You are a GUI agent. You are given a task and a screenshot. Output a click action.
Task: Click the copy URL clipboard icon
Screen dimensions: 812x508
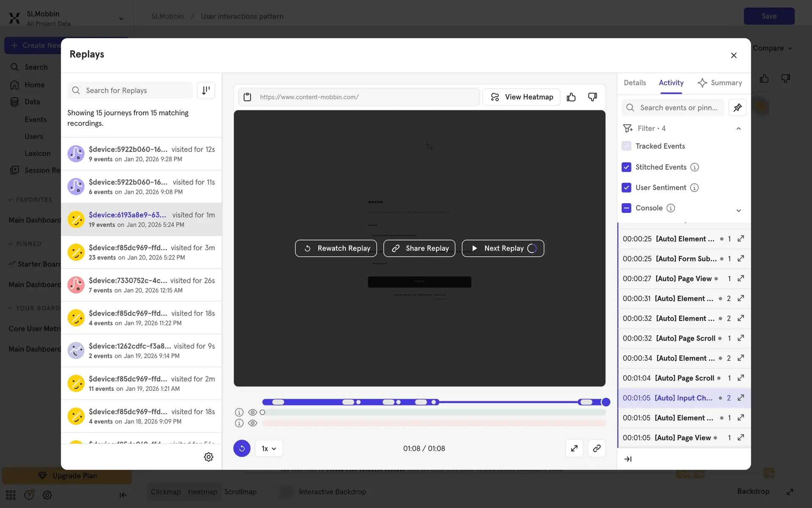pos(247,97)
